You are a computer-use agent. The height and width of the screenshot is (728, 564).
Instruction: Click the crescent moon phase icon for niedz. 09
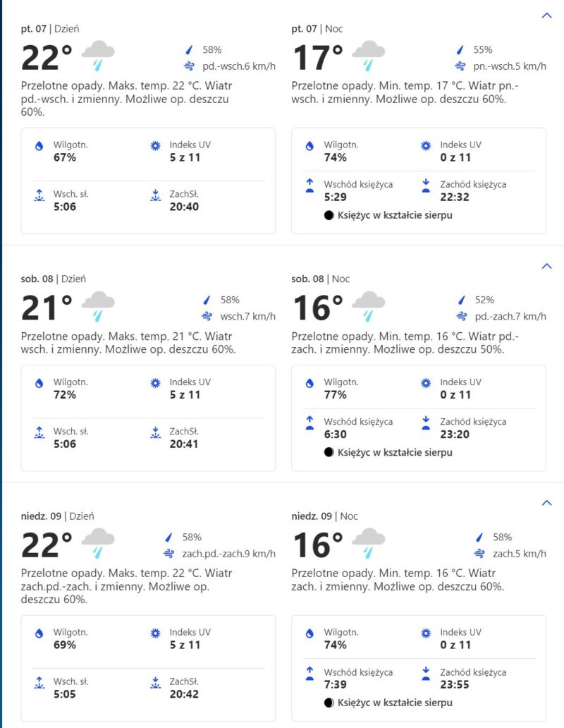[329, 703]
